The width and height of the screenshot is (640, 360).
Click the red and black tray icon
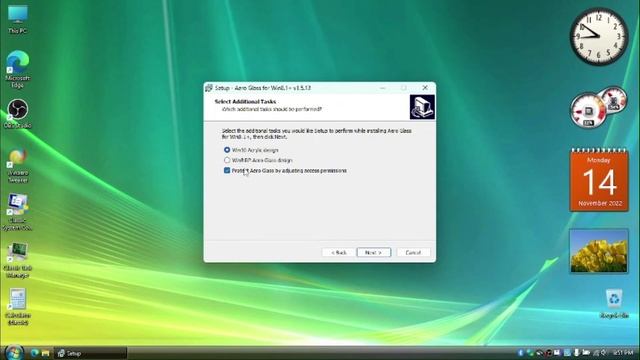pyautogui.click(x=548, y=353)
